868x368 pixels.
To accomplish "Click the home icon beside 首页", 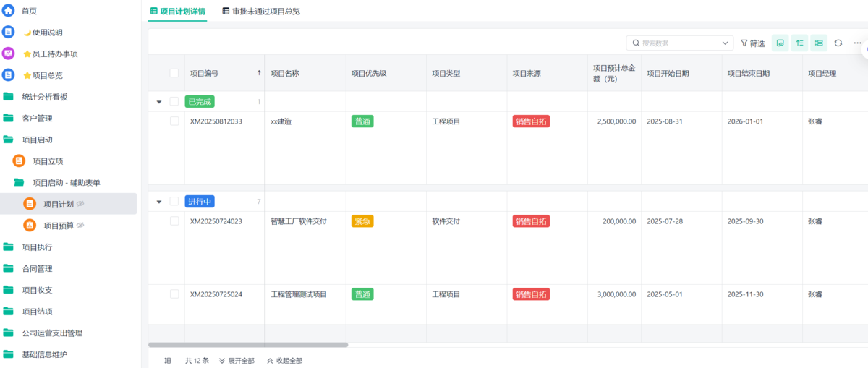I will tap(9, 11).
